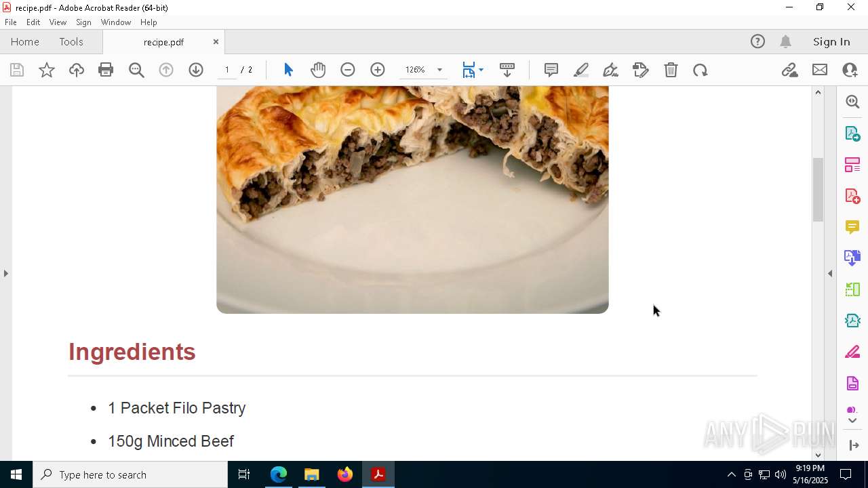
Task: Click the taskbar search box
Action: click(130, 474)
